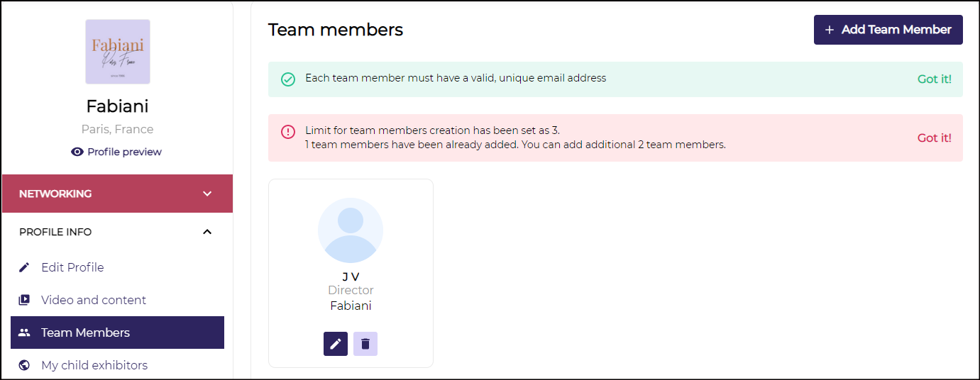The width and height of the screenshot is (980, 380).
Task: Click the pencil edit icon on J V card
Action: (336, 344)
